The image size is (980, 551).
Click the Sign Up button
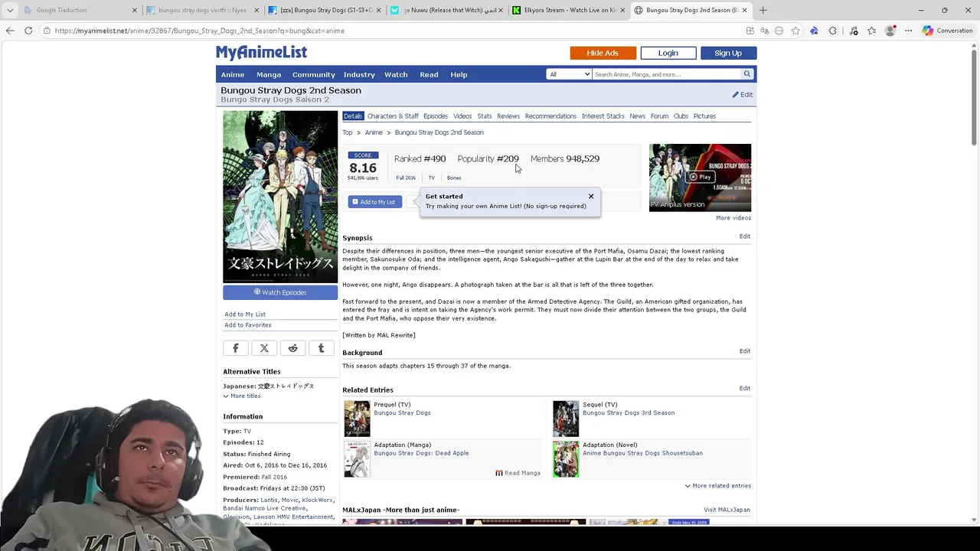[727, 53]
